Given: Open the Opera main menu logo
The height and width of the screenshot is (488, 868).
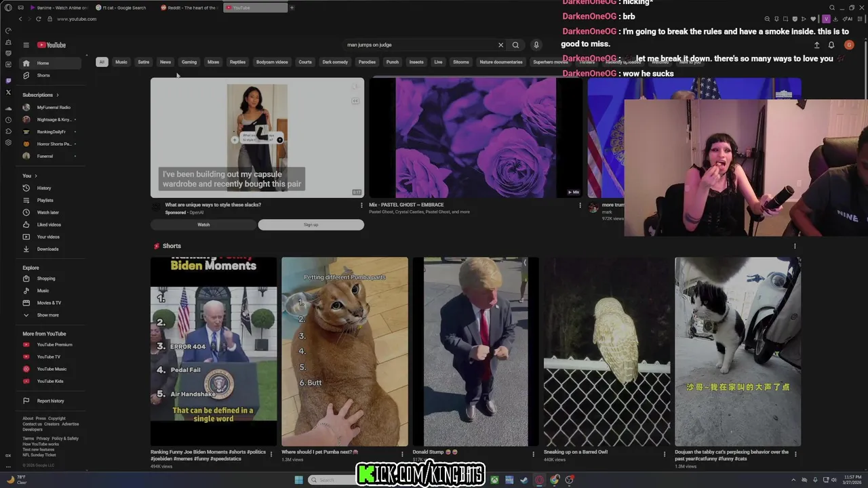Looking at the screenshot, I should tap(8, 7).
